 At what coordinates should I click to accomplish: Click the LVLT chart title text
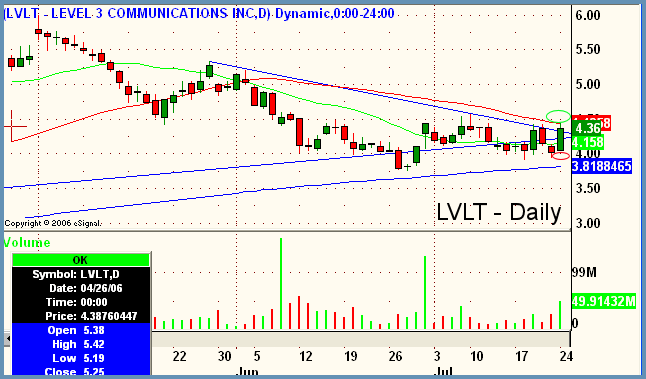pos(199,14)
